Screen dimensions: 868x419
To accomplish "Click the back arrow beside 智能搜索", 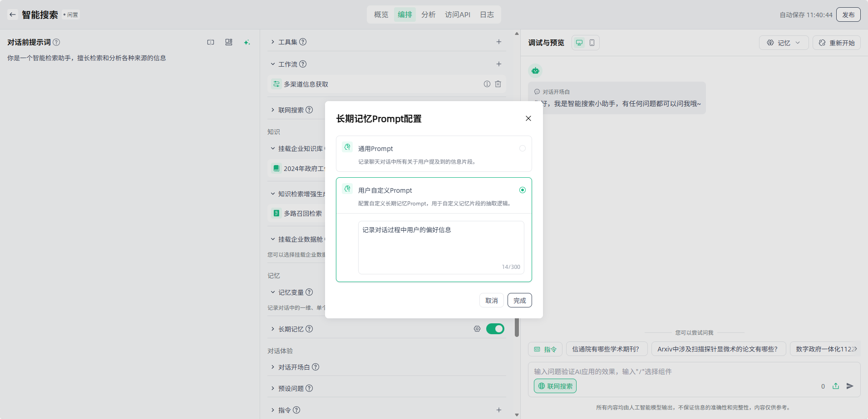I will click(x=13, y=15).
